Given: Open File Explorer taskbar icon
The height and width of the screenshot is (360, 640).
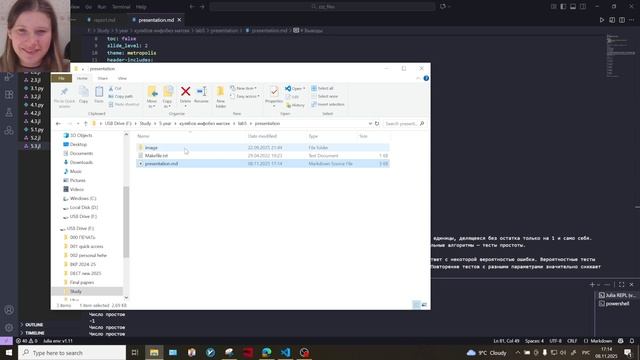Looking at the screenshot, I should click(x=154, y=352).
